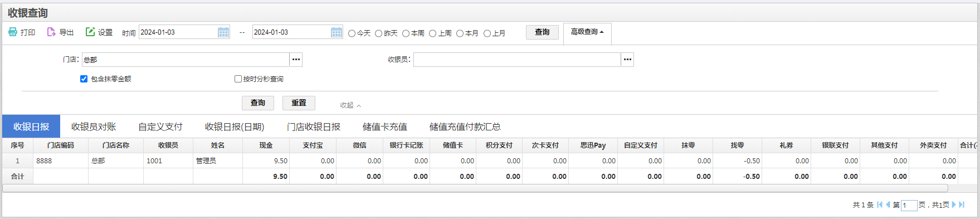Open the start date calendar picker

tap(223, 32)
